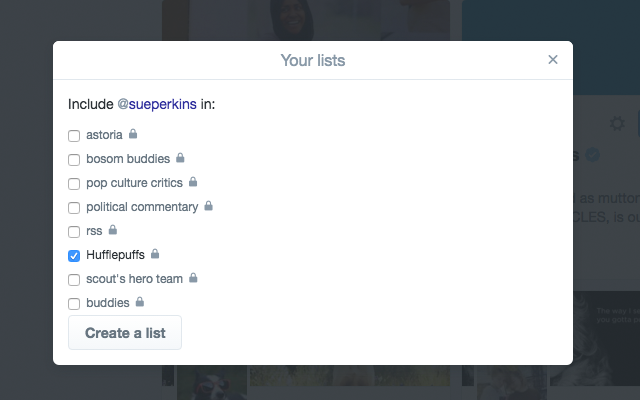Click the lock icon beside buddies
Viewport: 640px width, 400px height.
click(140, 302)
